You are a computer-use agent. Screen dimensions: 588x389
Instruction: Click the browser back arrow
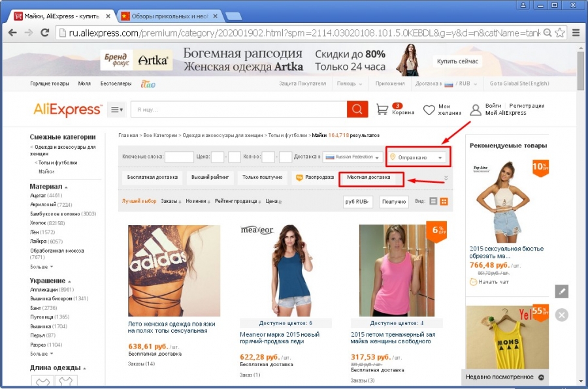pyautogui.click(x=12, y=33)
